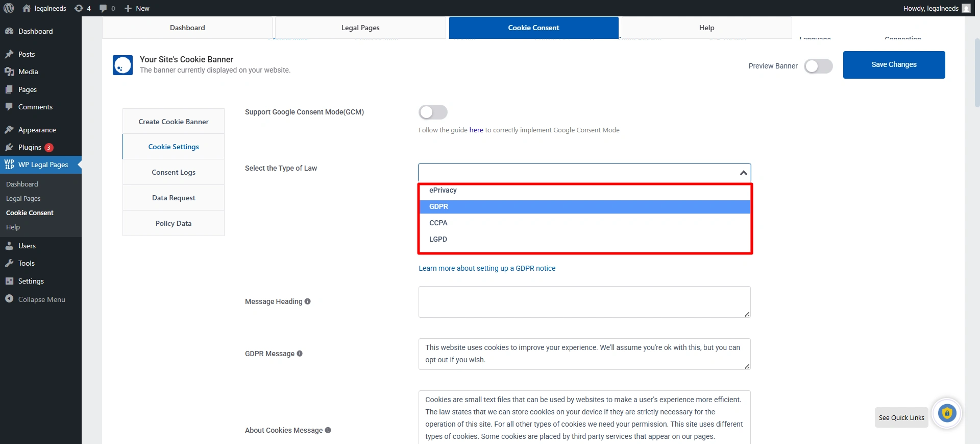Click the floating shield lock icon
This screenshot has width=980, height=444.
coord(947,413)
